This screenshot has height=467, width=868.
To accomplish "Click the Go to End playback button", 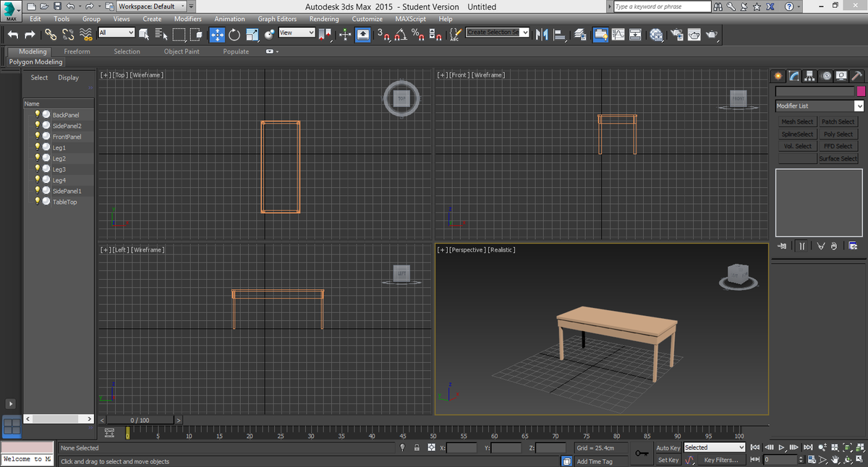I will pos(808,447).
